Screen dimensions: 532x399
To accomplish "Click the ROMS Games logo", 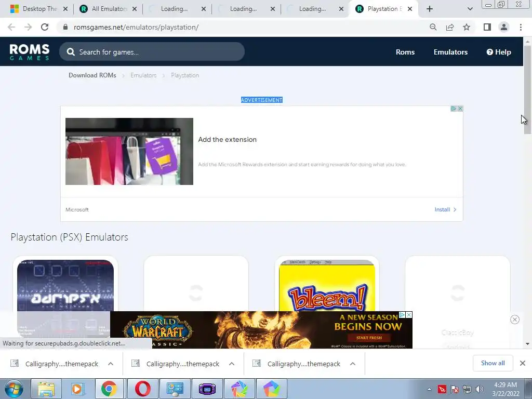I will [x=30, y=52].
